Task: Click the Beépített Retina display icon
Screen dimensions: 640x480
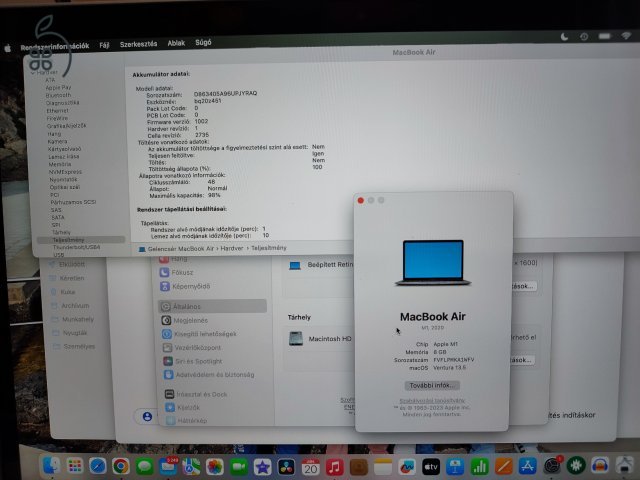Action: [x=295, y=265]
